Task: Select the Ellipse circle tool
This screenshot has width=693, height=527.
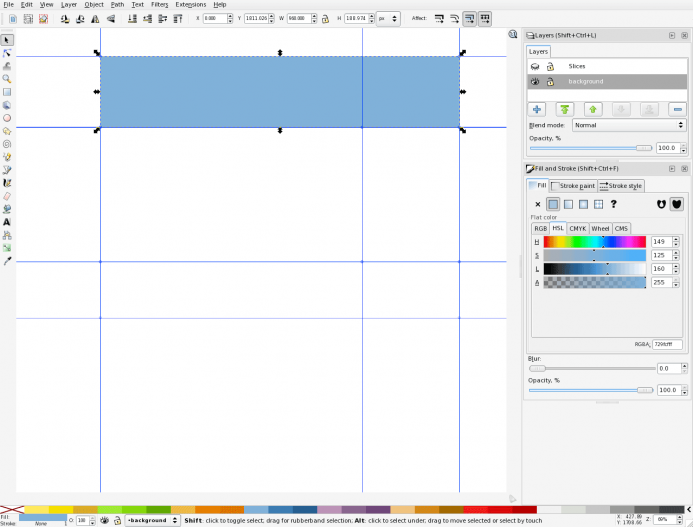Action: point(7,118)
